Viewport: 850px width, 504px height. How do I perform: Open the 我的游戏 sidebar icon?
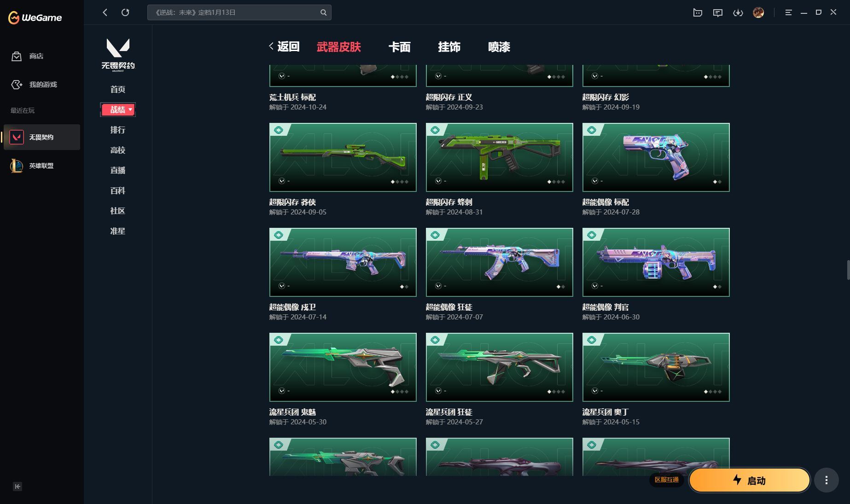pos(17,85)
